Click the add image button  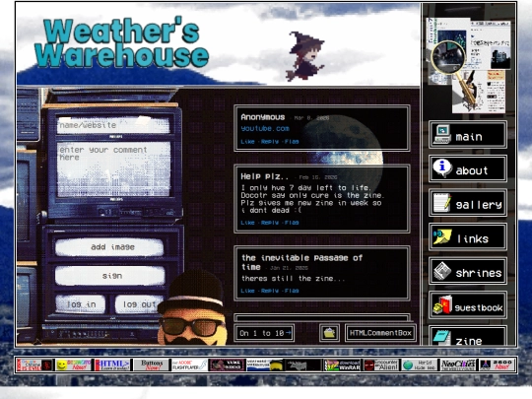point(109,247)
